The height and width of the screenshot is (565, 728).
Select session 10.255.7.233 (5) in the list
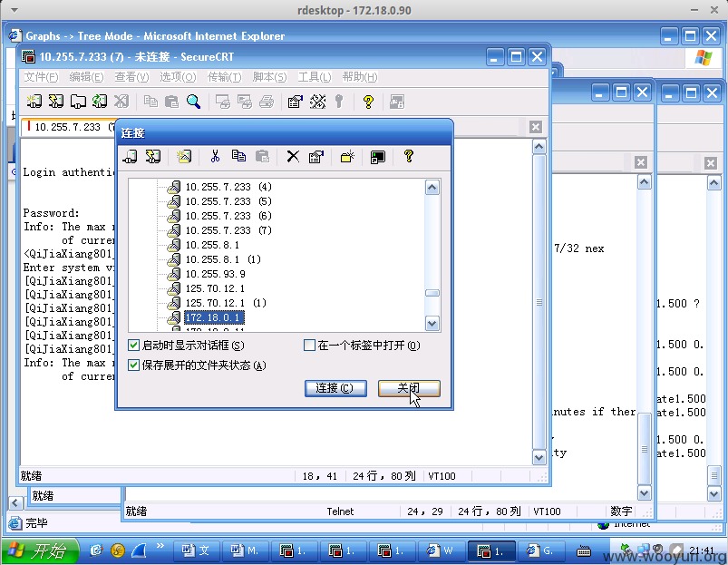[x=228, y=201]
